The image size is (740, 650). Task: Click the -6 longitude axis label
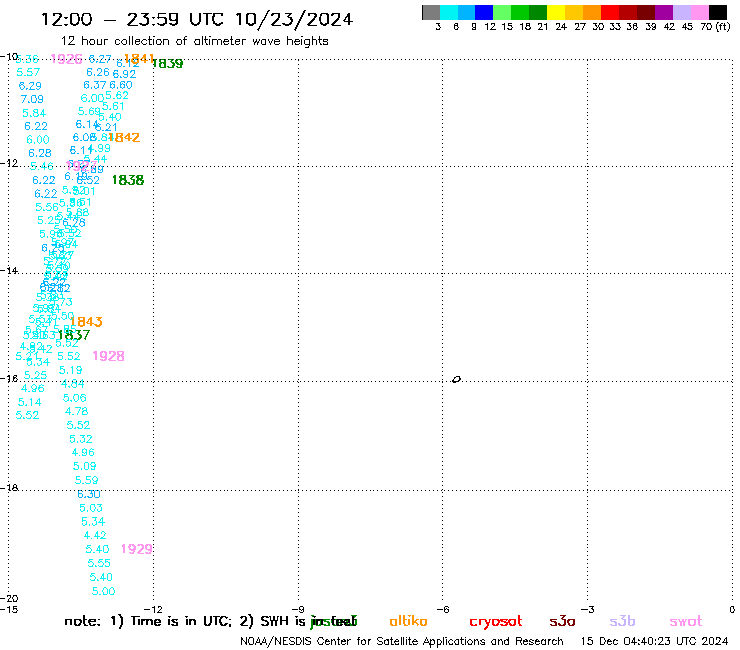pyautogui.click(x=443, y=609)
